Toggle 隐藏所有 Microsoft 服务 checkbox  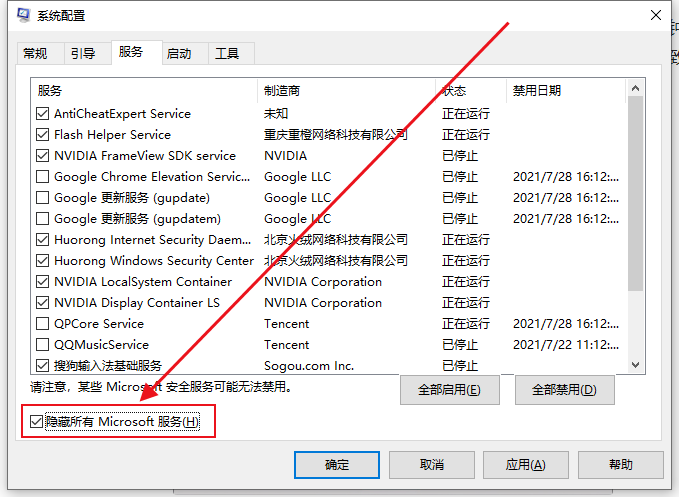click(x=36, y=421)
